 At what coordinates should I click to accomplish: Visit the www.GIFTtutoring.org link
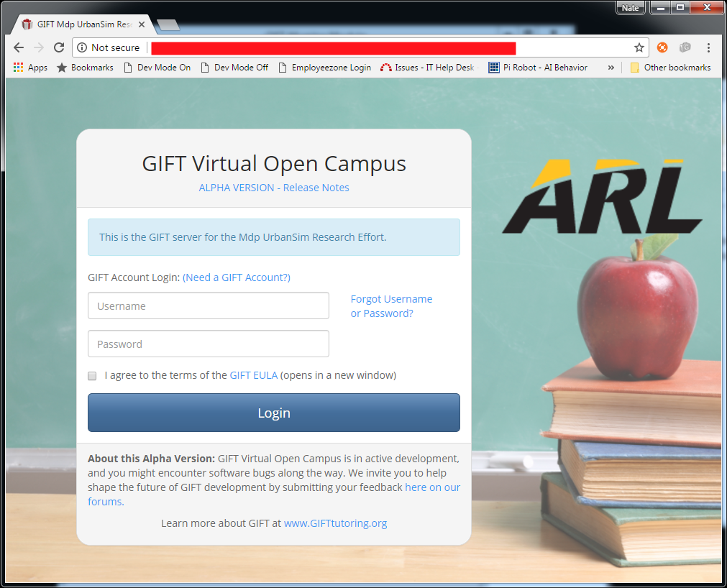335,523
